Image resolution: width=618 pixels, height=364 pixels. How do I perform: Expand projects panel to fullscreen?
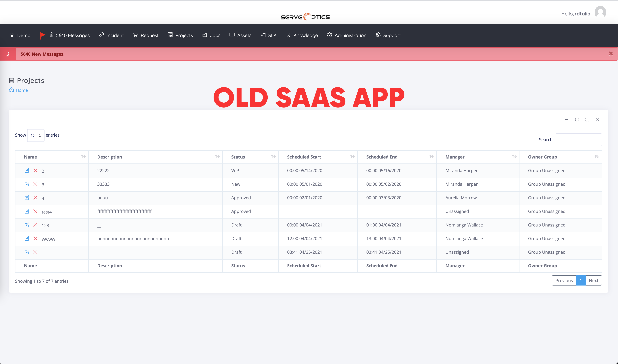click(x=587, y=119)
